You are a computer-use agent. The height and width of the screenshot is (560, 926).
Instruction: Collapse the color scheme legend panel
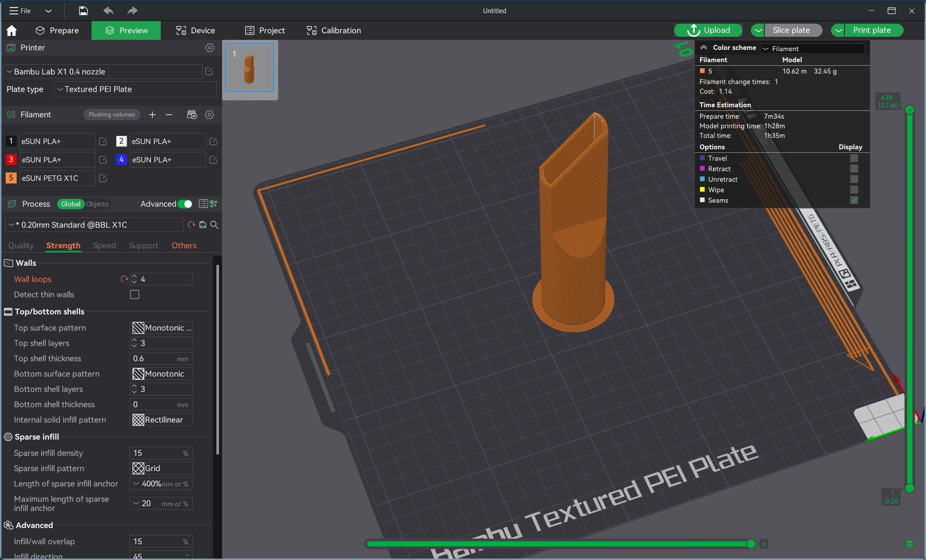703,48
